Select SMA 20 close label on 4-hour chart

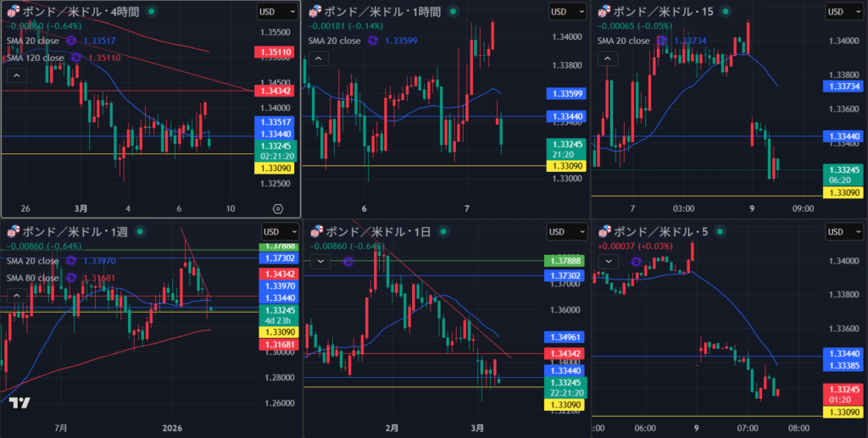34,40
